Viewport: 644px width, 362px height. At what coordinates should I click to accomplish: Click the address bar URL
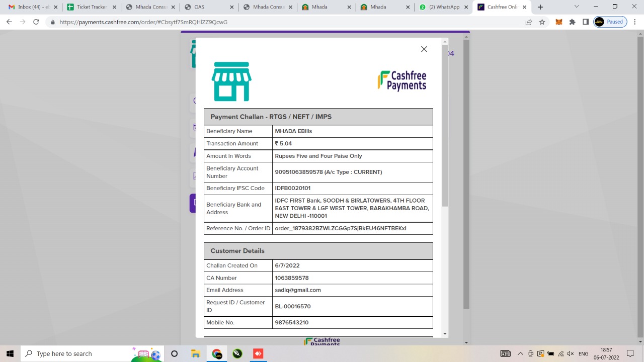pyautogui.click(x=143, y=22)
